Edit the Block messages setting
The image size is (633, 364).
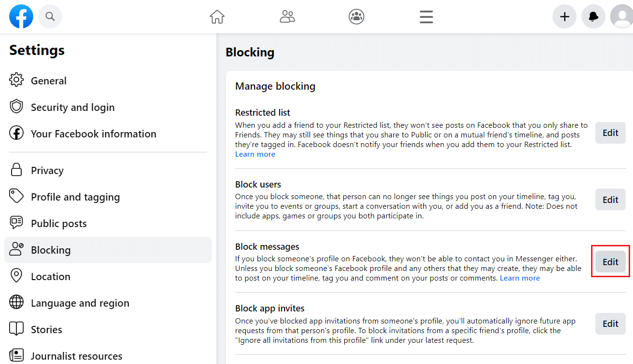click(610, 262)
